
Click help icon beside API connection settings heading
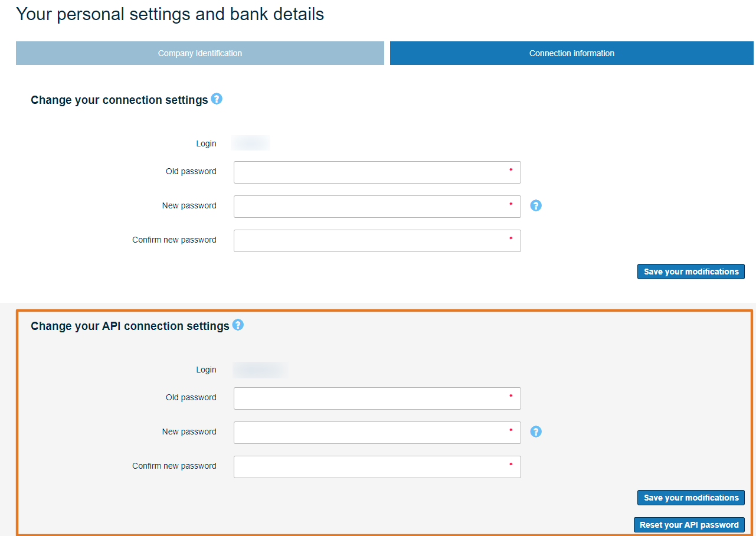(x=238, y=325)
